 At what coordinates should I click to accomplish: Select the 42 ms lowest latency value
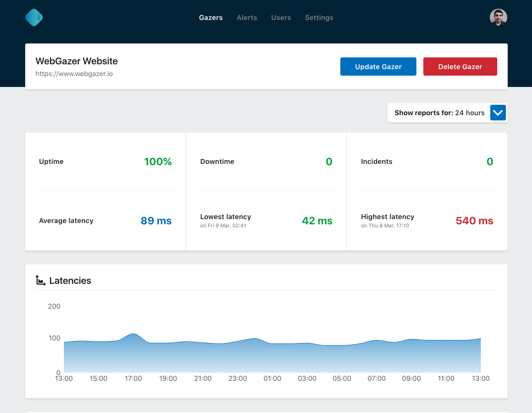pos(317,221)
